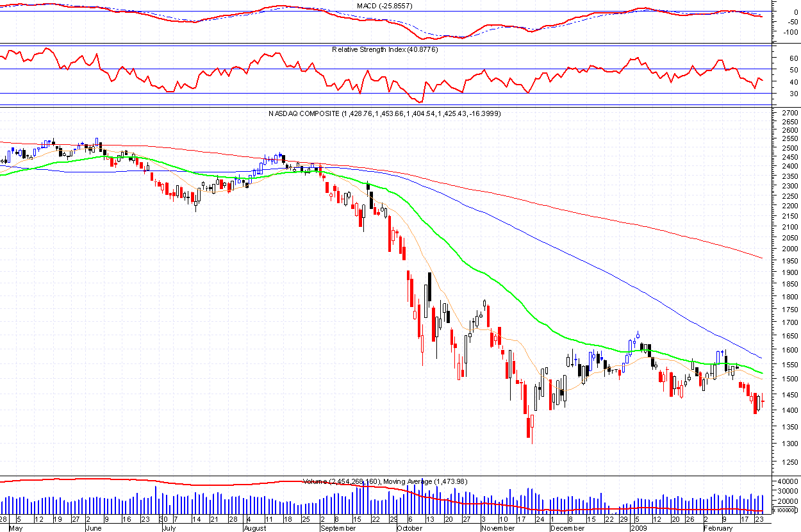Select the RSI axis value 30
This screenshot has width=801, height=532.
pos(793,94)
